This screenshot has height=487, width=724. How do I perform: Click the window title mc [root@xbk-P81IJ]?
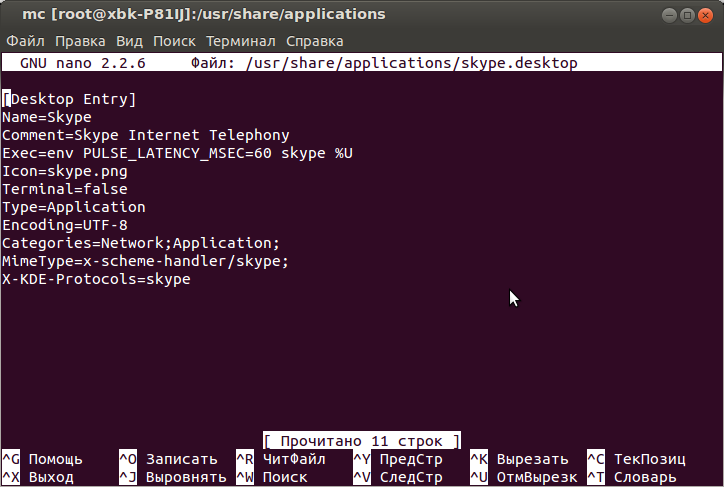click(x=204, y=14)
